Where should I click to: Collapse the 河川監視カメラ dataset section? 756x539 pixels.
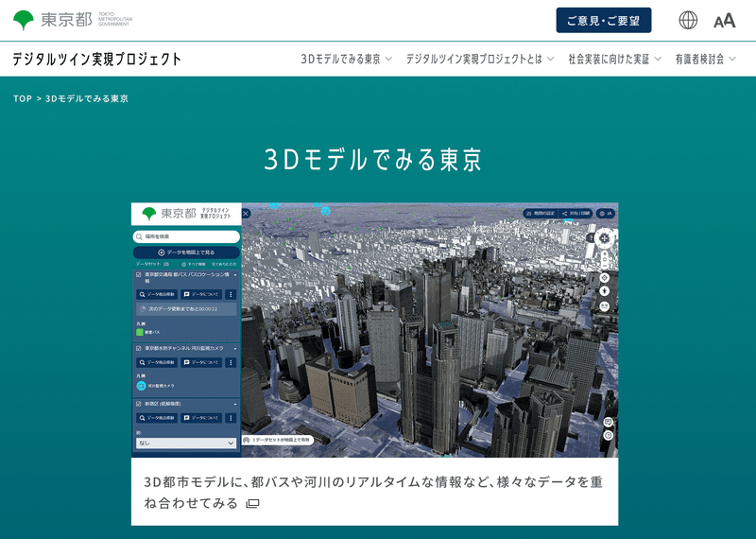(235, 348)
